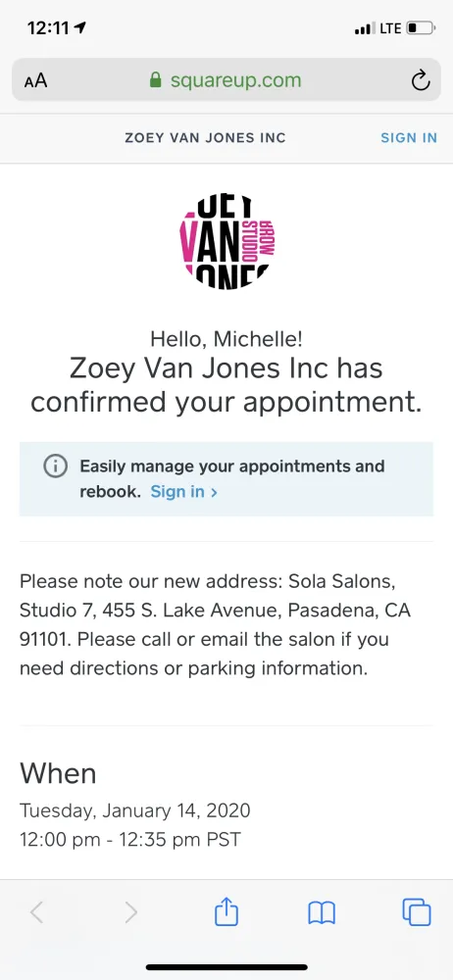453x980 pixels.
Task: Click SIGN IN in the header
Action: click(409, 138)
